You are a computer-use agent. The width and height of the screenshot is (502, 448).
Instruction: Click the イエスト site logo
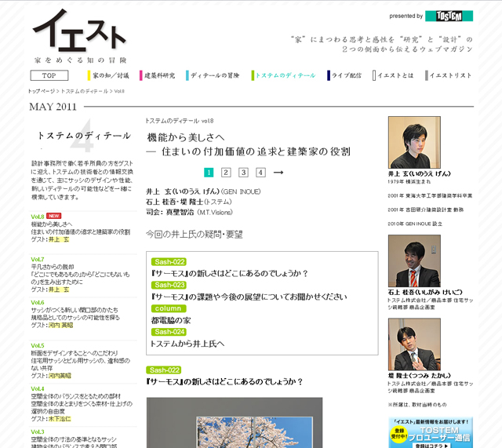[x=79, y=35]
